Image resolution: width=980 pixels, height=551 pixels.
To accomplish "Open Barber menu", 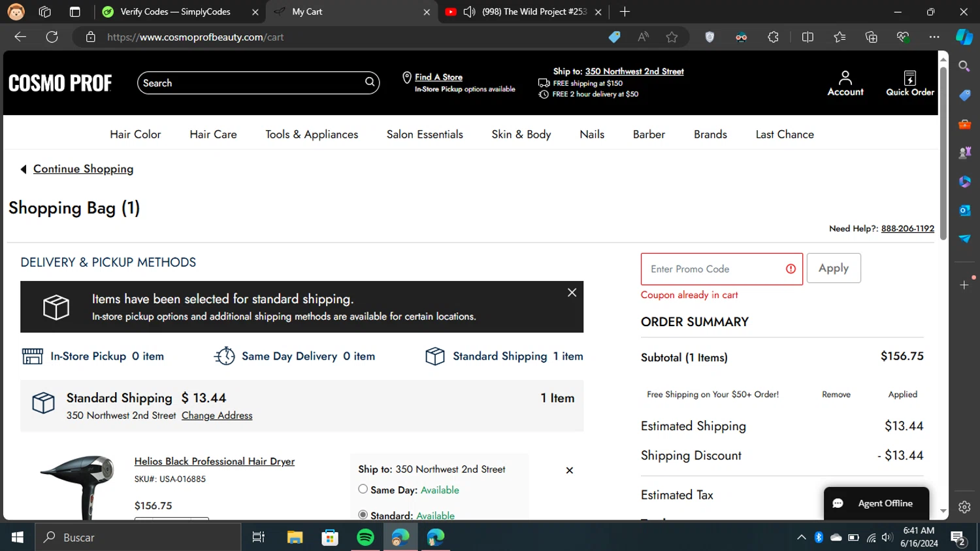I will (x=649, y=134).
